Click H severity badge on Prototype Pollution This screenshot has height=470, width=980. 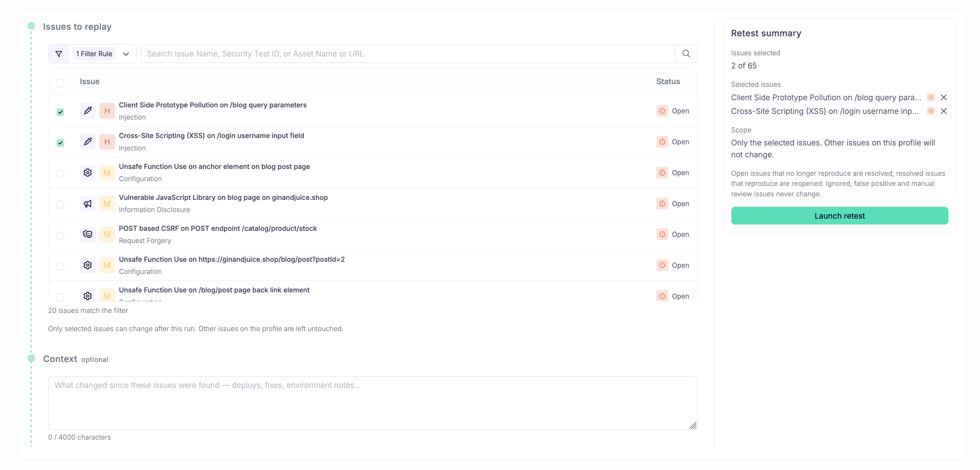107,111
